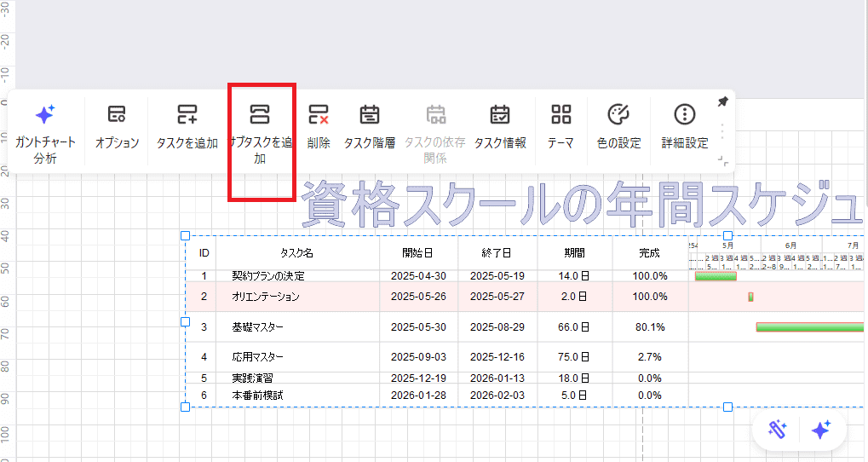Click the magic wand button bottom right

tap(776, 430)
